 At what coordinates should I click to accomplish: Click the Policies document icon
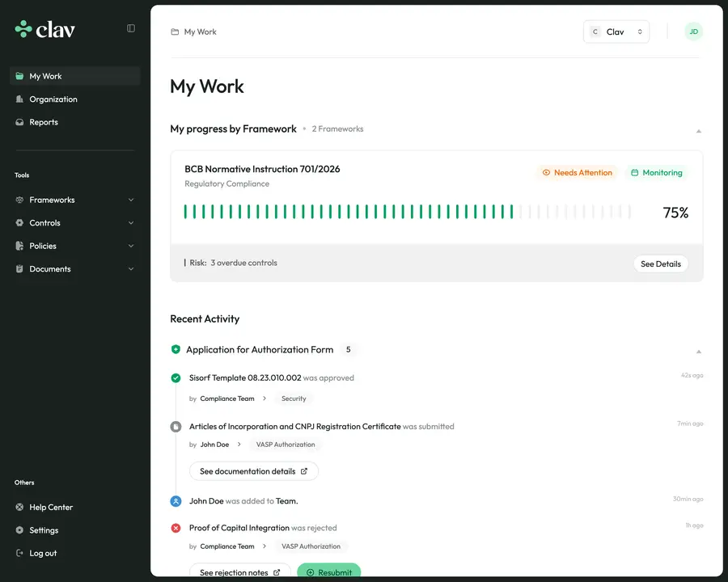[x=19, y=246]
